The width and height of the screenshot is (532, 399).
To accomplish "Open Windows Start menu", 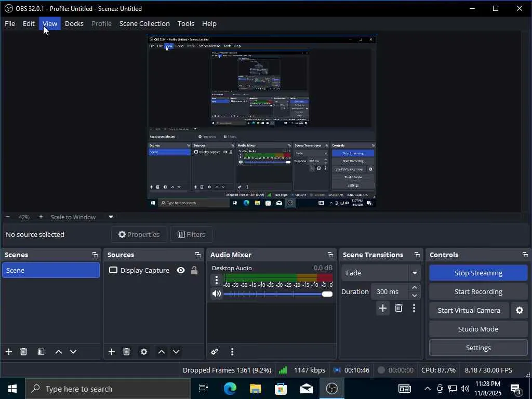I will coord(12,389).
